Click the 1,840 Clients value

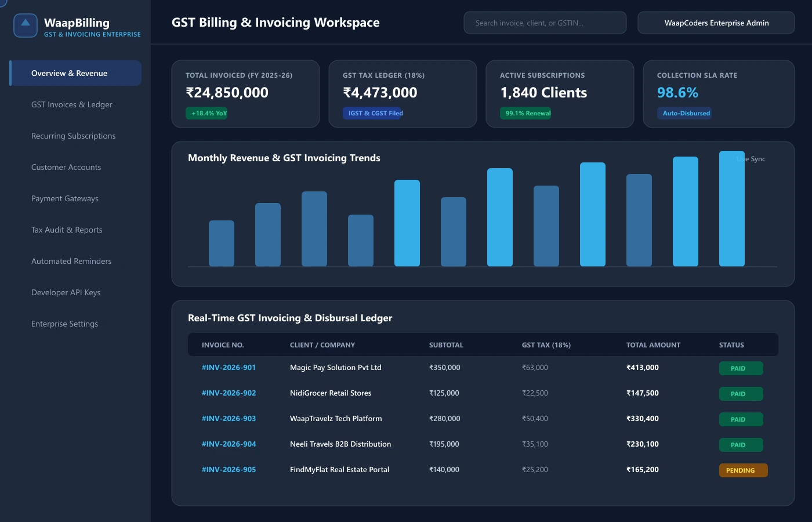(x=543, y=93)
